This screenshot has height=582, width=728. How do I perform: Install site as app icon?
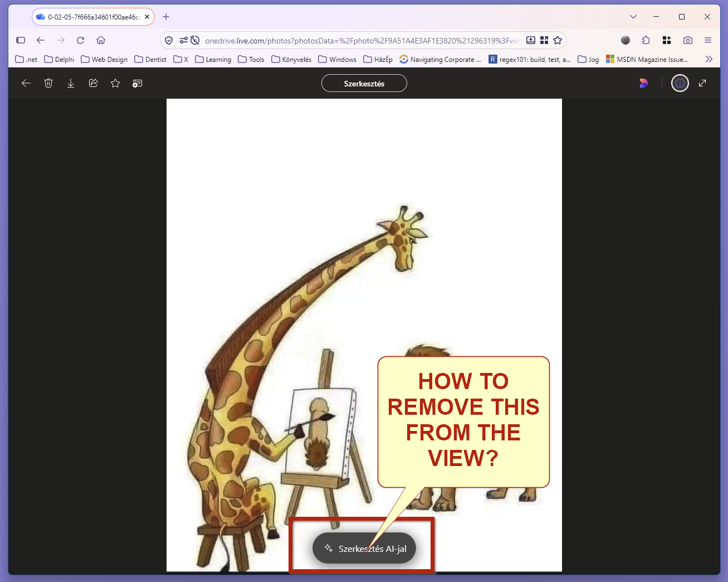click(531, 40)
